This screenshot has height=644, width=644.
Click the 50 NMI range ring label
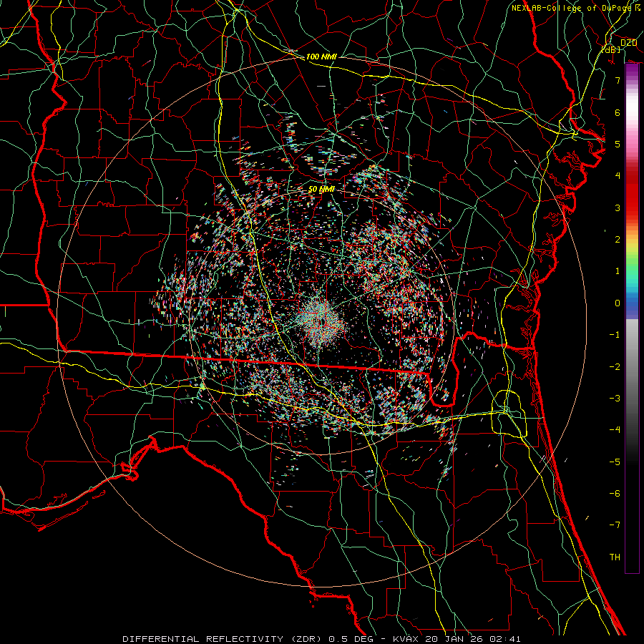coord(321,190)
